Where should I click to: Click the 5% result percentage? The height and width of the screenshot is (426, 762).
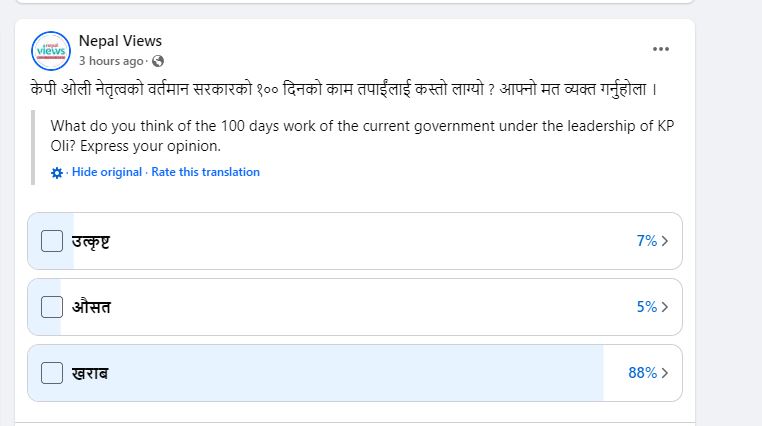click(647, 307)
